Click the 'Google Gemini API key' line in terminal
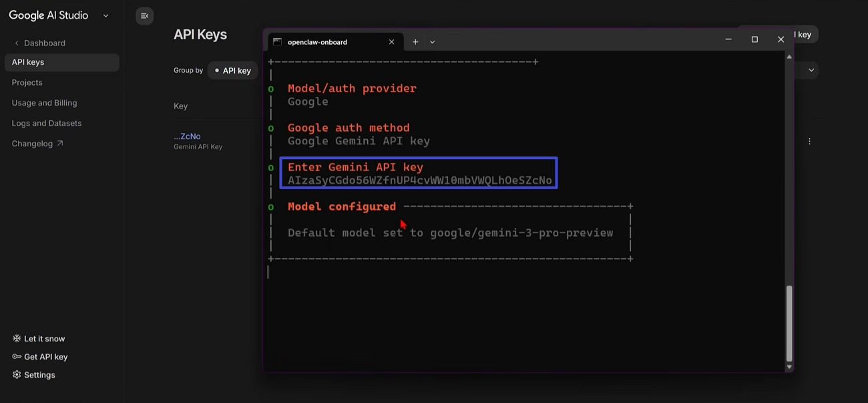 point(359,141)
